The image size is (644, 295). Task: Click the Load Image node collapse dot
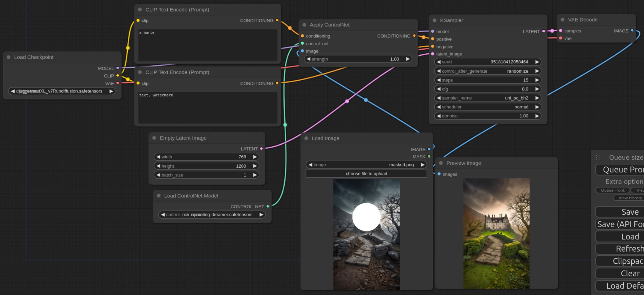[x=306, y=138]
